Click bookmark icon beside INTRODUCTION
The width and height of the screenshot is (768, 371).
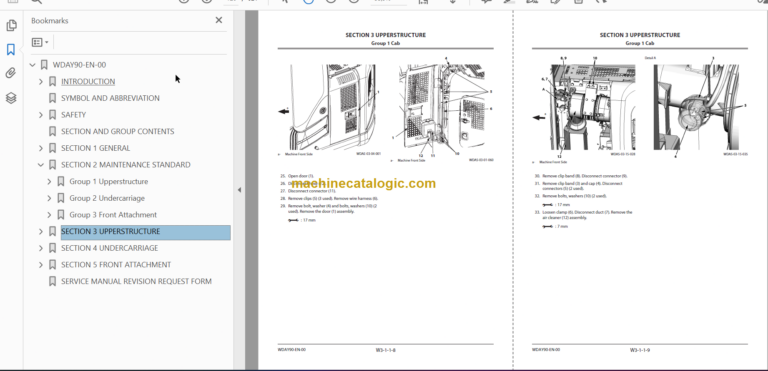(52, 81)
